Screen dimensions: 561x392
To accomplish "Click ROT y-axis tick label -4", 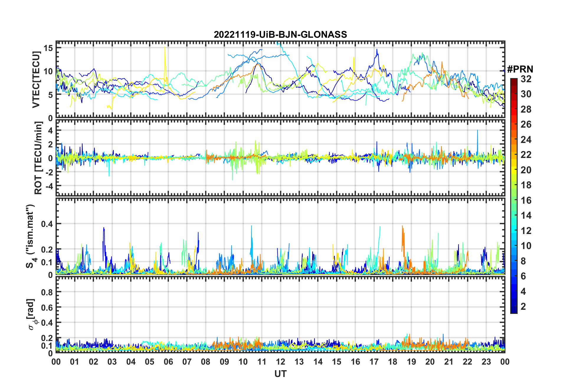I will tap(49, 186).
